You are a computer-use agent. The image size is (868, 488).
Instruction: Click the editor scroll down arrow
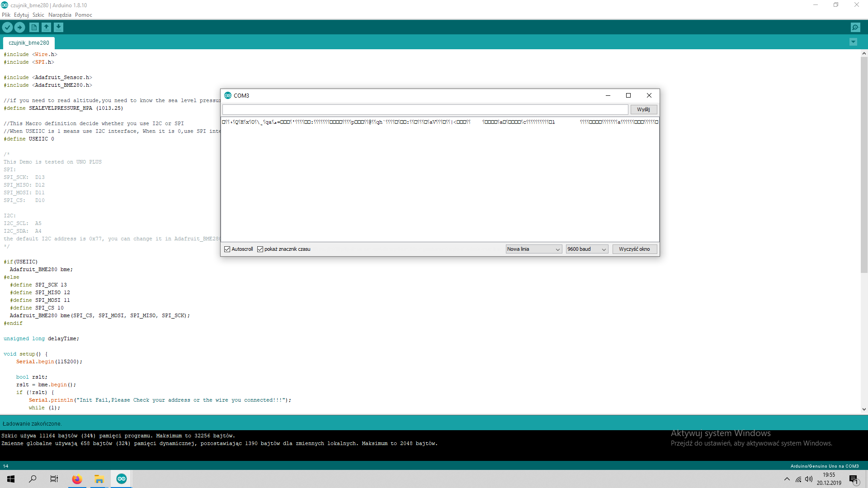[x=864, y=409]
